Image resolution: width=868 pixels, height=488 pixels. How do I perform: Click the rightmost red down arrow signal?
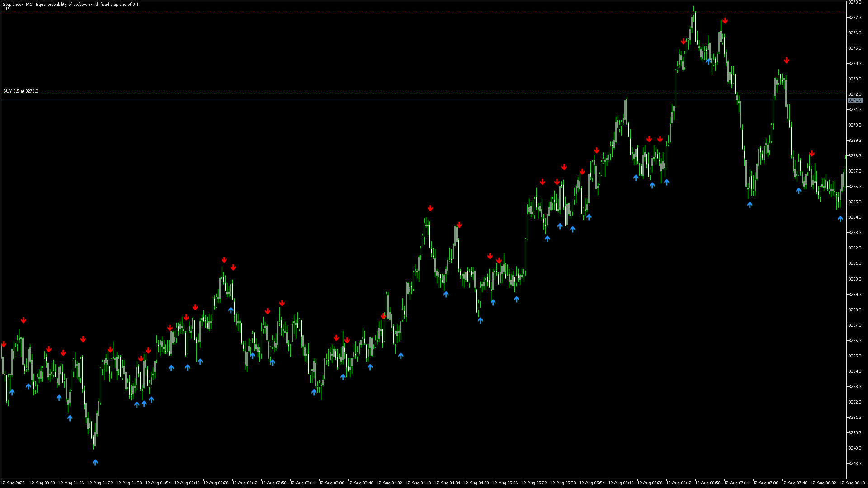tap(811, 154)
